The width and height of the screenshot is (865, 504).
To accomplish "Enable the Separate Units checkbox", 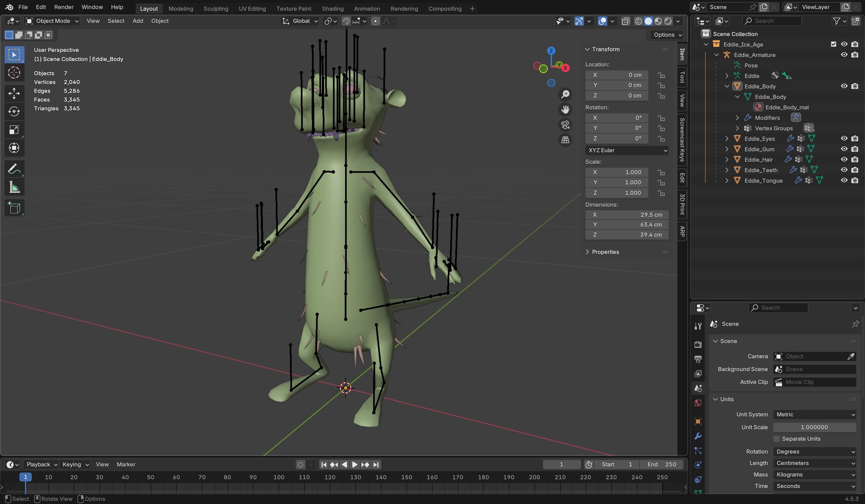I will point(777,439).
